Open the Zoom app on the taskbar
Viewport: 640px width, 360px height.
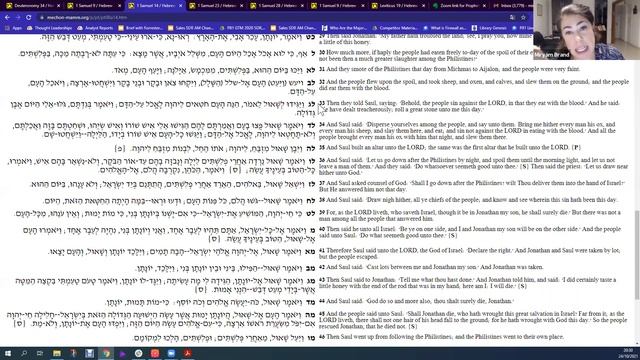pyautogui.click(x=171, y=353)
